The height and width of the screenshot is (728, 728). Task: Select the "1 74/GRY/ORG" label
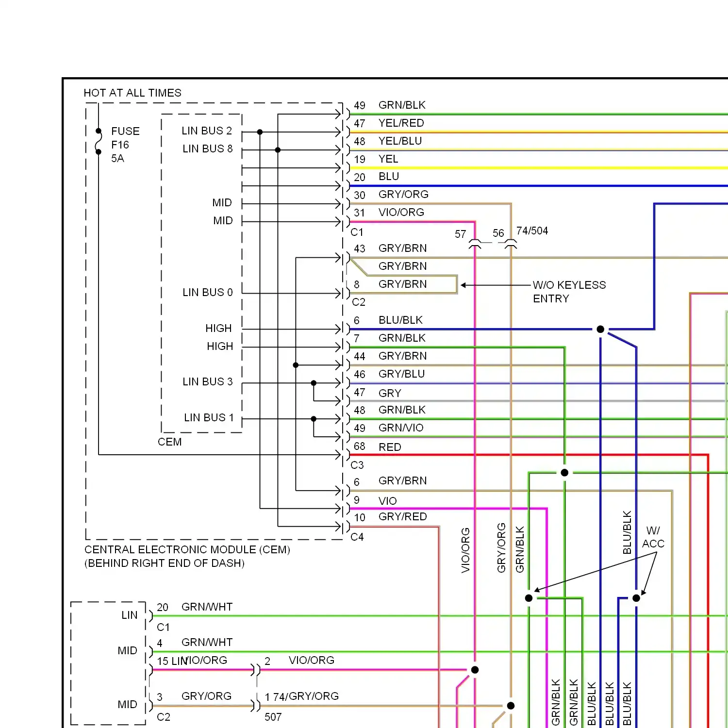coord(302,696)
